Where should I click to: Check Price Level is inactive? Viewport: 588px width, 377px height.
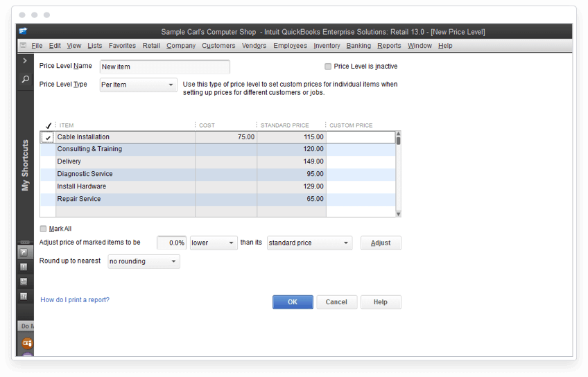328,67
